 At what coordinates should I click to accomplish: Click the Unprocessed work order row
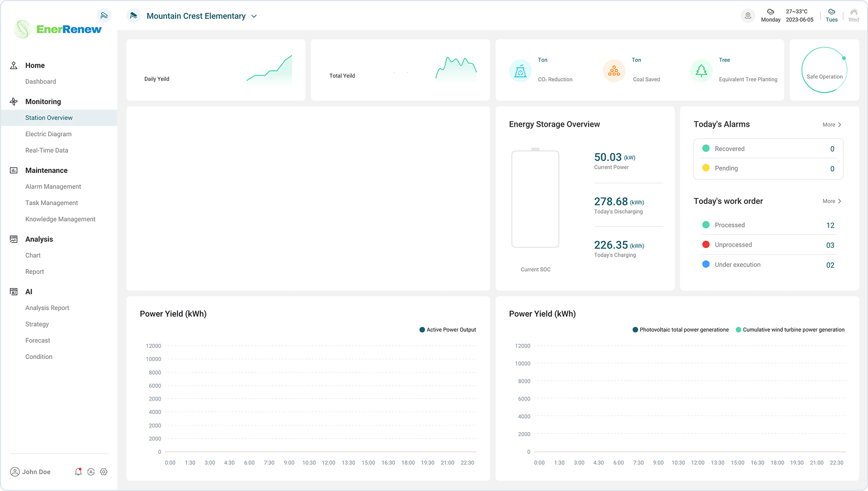click(769, 245)
